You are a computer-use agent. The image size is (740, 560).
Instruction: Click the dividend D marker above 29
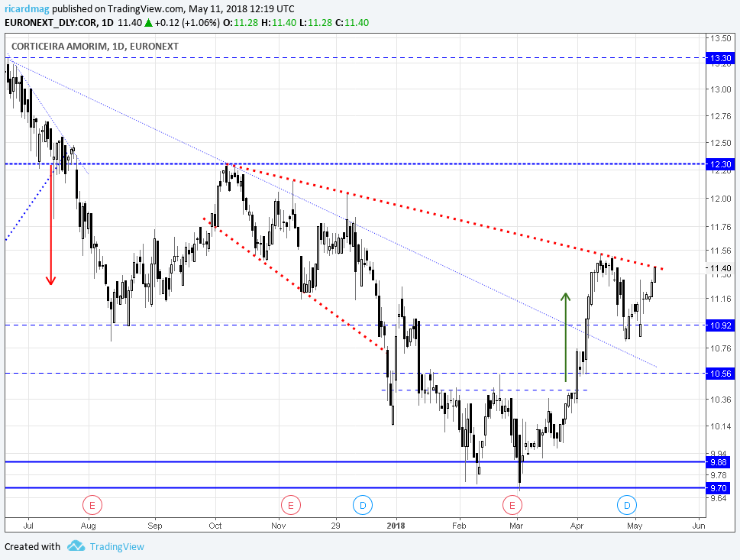click(363, 505)
